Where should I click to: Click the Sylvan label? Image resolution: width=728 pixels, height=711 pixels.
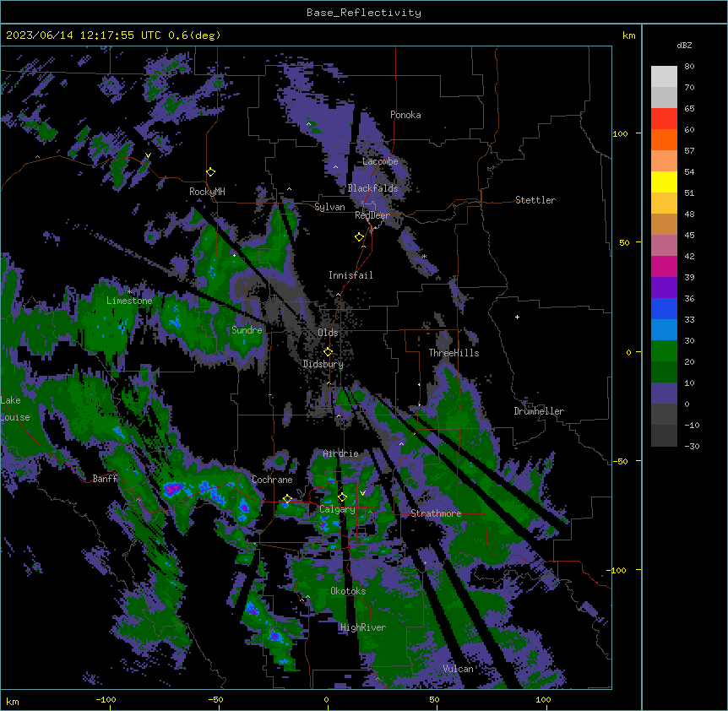coord(329,207)
